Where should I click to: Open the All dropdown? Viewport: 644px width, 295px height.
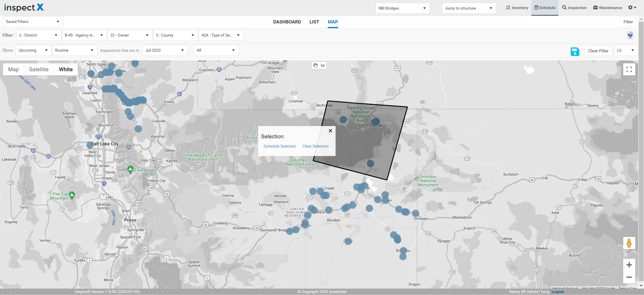pos(216,50)
